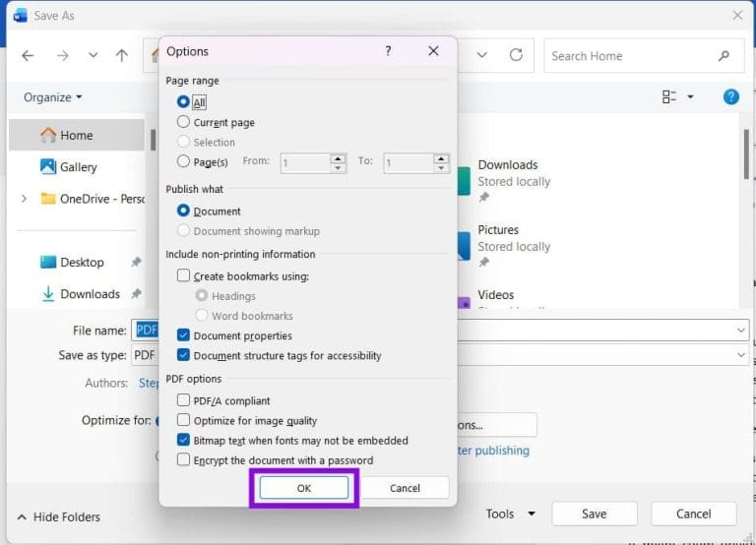Decrease the From page value
Viewport: 756px width, 545px height.
coord(338,168)
